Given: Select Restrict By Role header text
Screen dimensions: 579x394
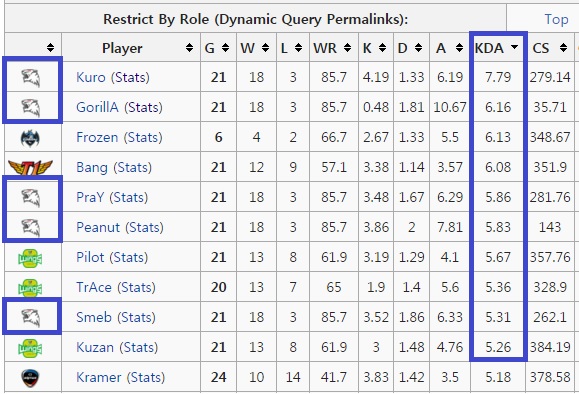Looking at the screenshot, I should click(256, 19).
